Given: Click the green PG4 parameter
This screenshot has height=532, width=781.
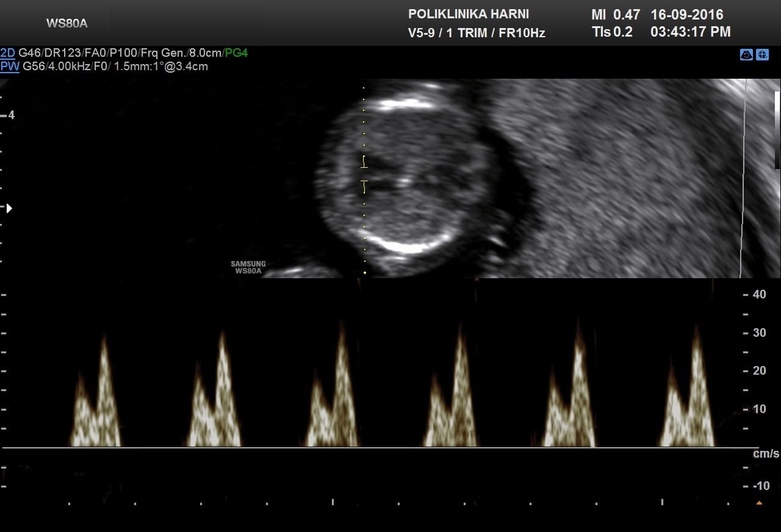Looking at the screenshot, I should coord(236,53).
